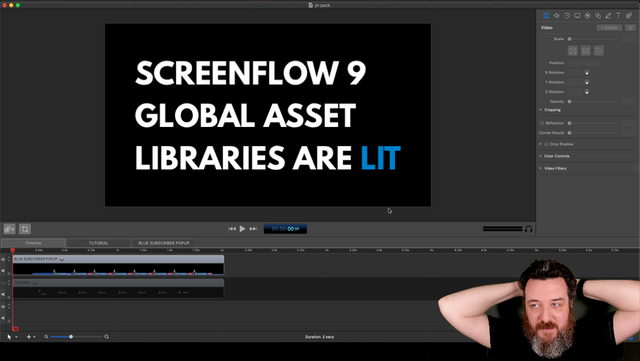Click the timeline zoom slider knob

tap(71, 337)
